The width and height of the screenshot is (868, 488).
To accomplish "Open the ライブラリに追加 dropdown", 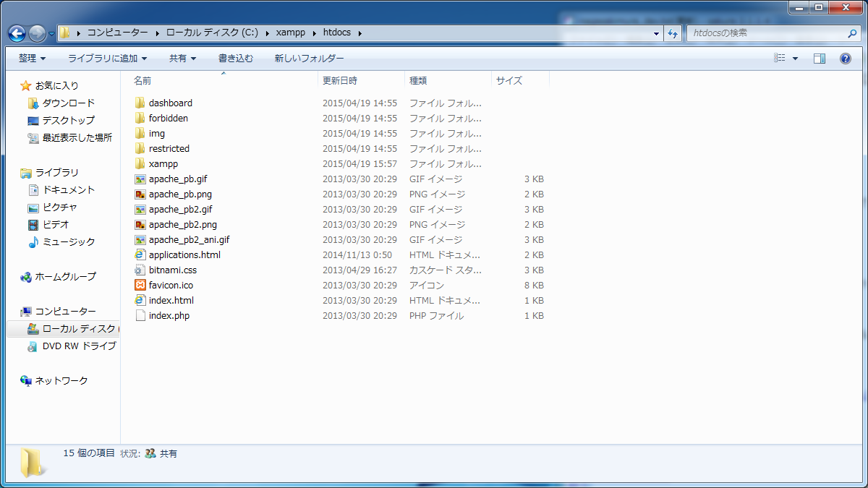I will coord(107,59).
